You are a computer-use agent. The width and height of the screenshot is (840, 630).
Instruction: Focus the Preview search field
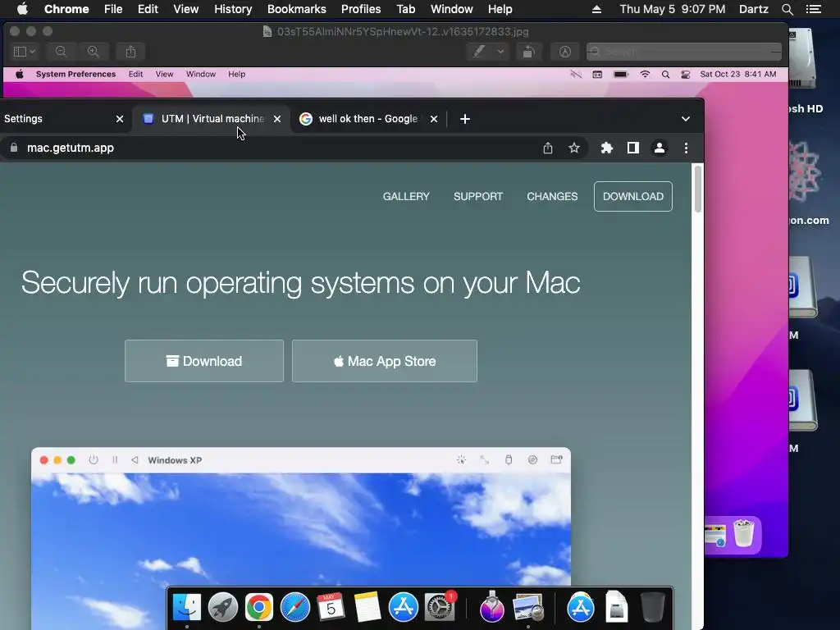(x=684, y=52)
